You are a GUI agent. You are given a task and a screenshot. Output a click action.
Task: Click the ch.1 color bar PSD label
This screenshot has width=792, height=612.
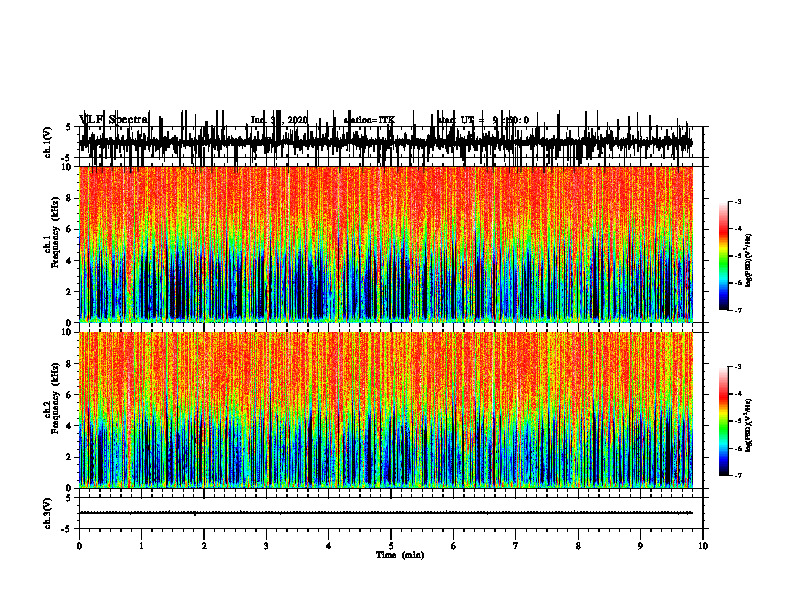749,261
